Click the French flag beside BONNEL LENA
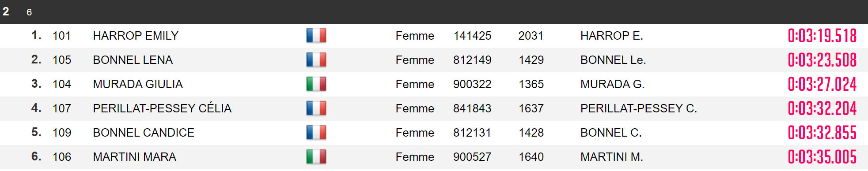 [x=316, y=60]
